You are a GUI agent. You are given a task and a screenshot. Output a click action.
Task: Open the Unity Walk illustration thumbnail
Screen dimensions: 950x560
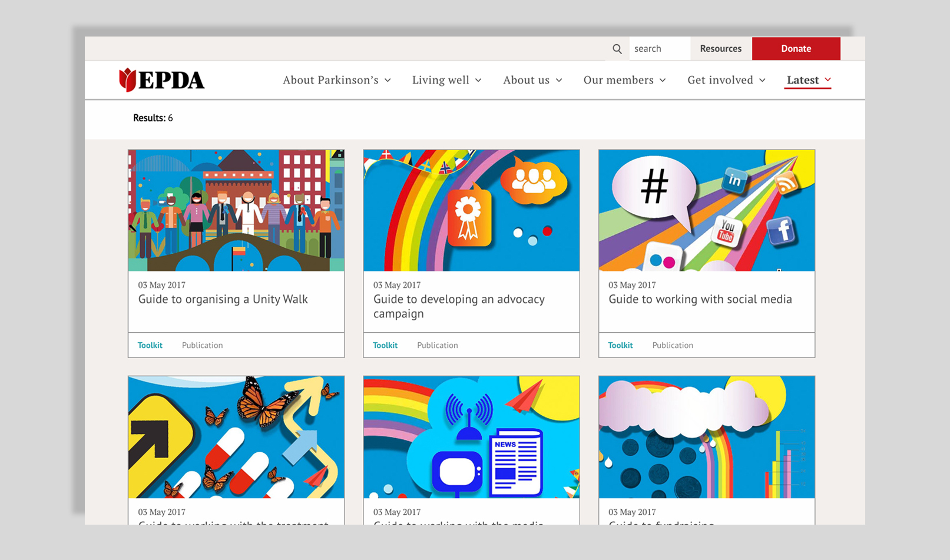click(x=236, y=210)
